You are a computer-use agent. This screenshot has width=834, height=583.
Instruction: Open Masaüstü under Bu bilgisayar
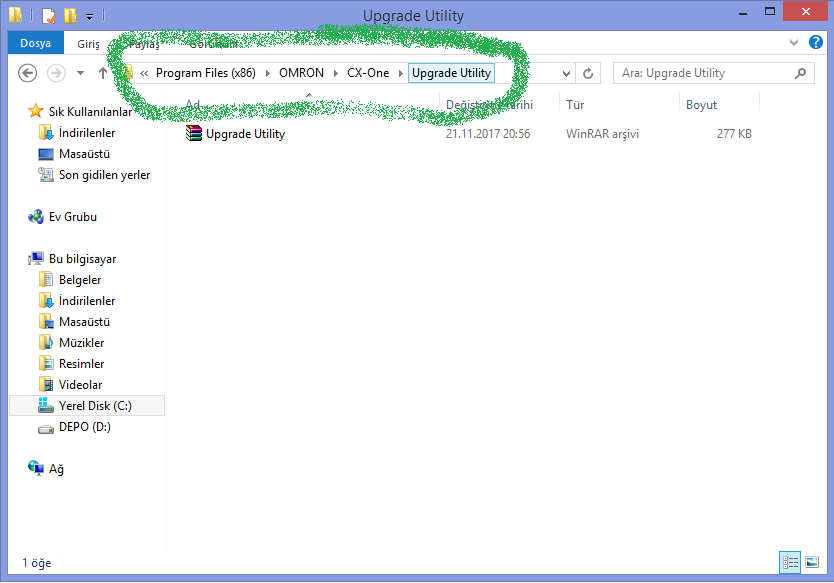pyautogui.click(x=84, y=321)
